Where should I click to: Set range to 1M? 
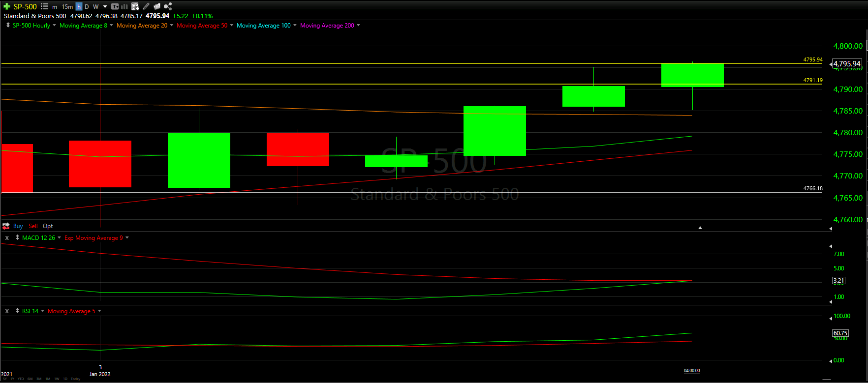[x=48, y=379]
